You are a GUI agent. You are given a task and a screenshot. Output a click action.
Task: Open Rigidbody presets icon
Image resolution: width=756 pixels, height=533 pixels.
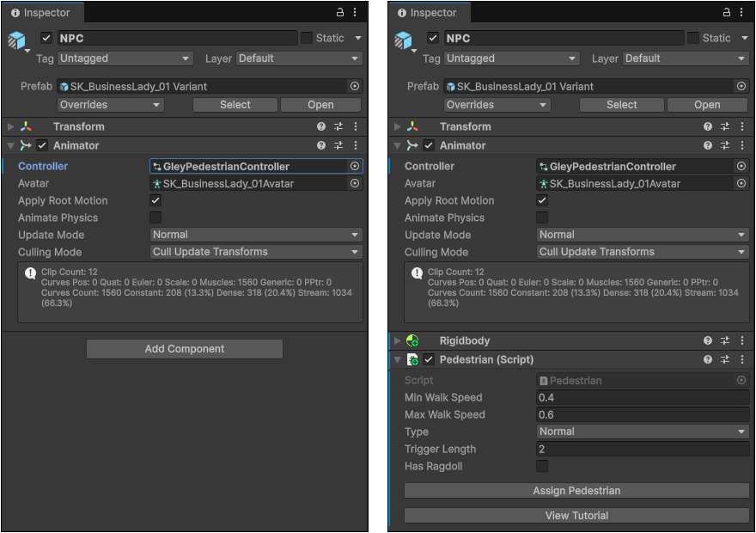tap(725, 340)
